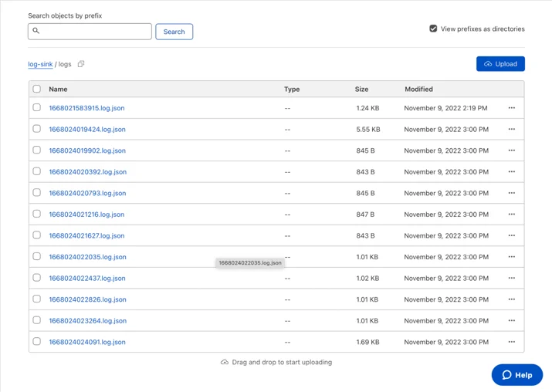The height and width of the screenshot is (392, 552).
Task: Check the box for 1668024021627.log.json
Action: [x=36, y=235]
